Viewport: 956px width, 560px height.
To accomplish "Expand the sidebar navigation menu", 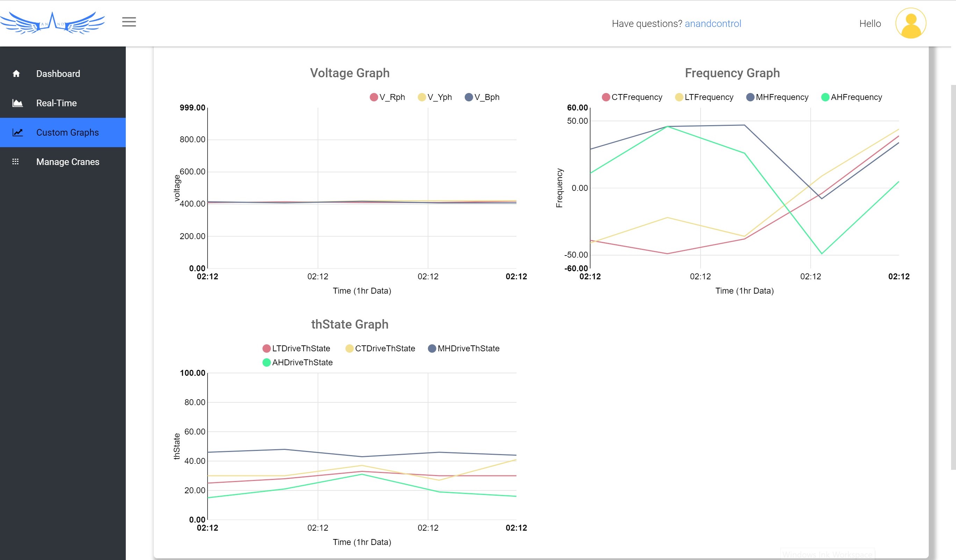I will [129, 23].
